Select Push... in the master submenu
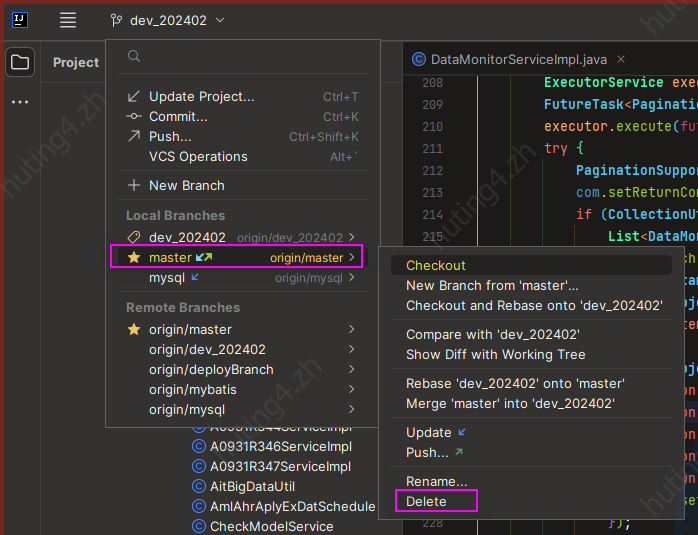This screenshot has width=698, height=535. (531, 452)
